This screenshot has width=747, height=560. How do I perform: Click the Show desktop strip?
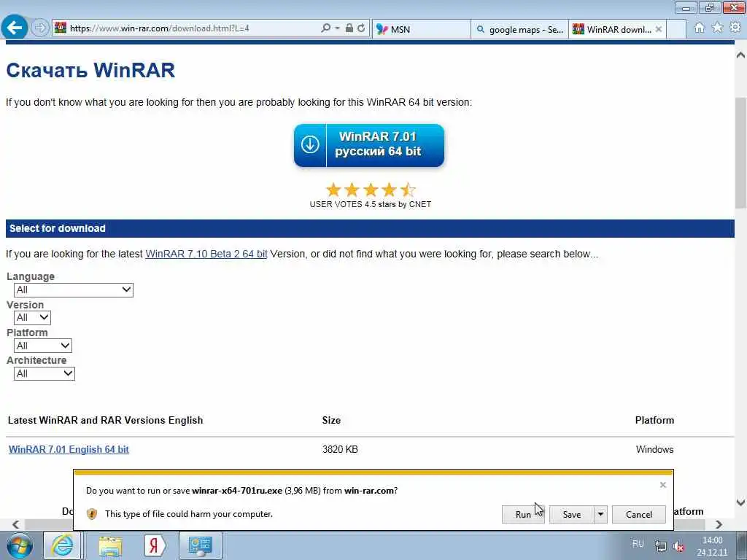pos(742,545)
